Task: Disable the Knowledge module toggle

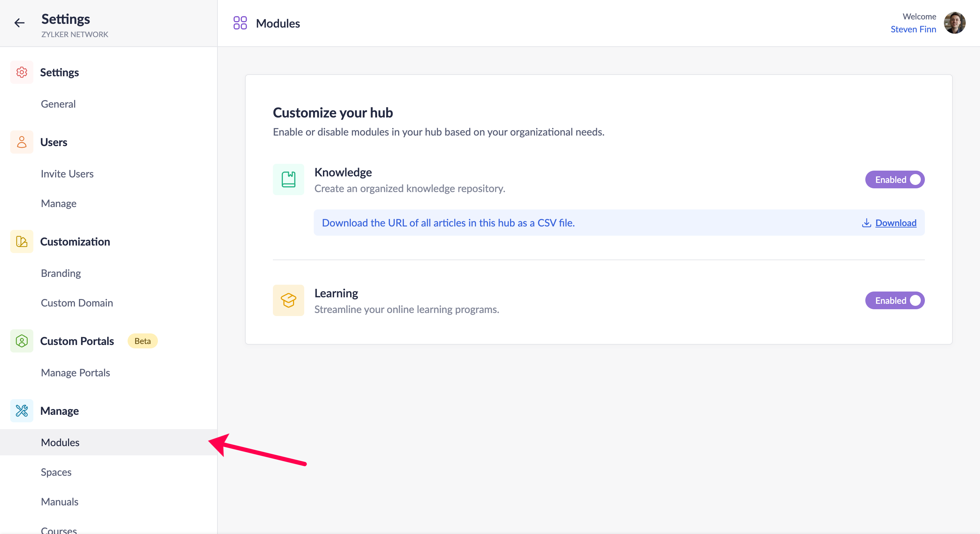Action: 895,179
